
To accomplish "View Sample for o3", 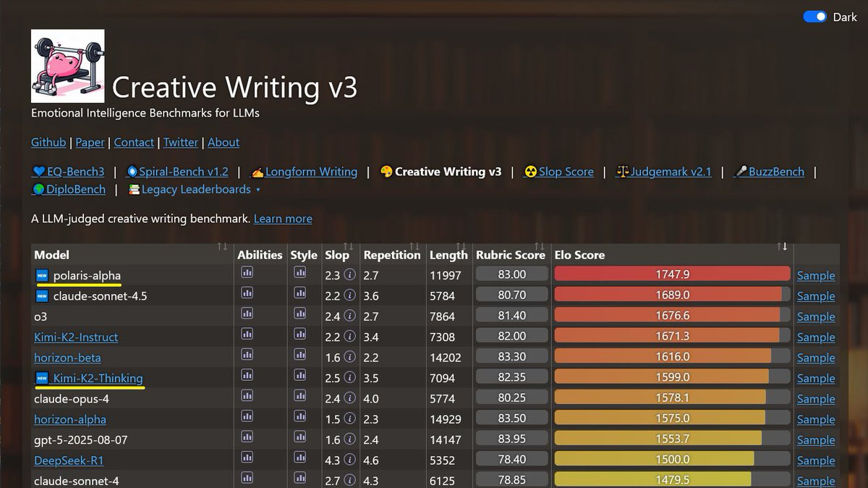I will (x=816, y=316).
